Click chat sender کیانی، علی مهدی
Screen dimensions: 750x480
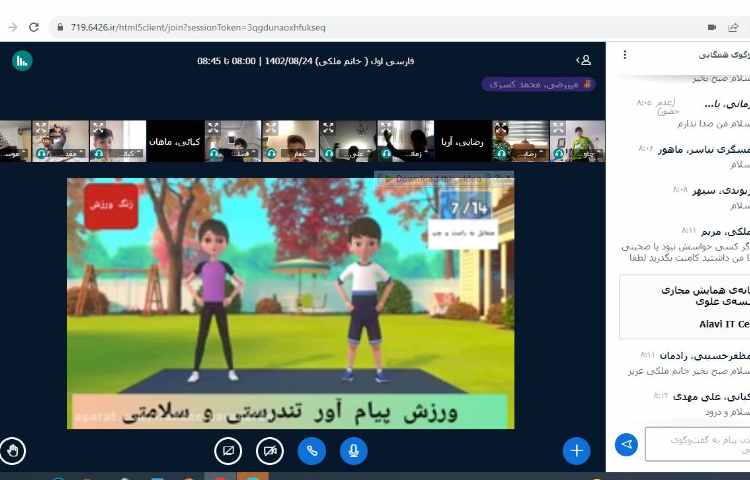click(711, 396)
